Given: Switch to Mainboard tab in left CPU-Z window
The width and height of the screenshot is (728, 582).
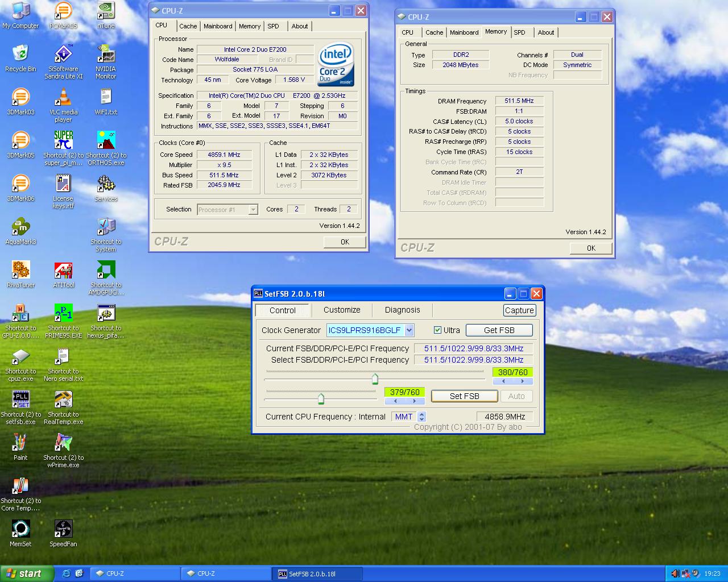Looking at the screenshot, I should (x=218, y=26).
